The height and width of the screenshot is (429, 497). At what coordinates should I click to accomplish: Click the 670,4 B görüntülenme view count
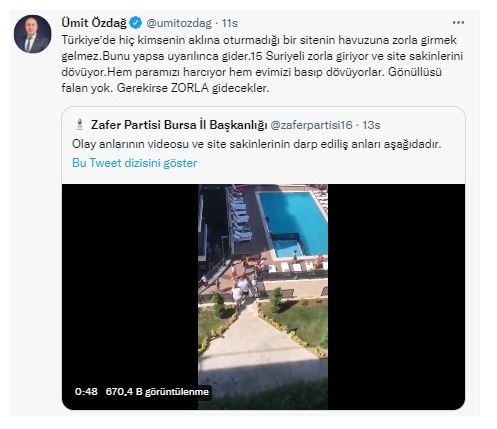(157, 391)
